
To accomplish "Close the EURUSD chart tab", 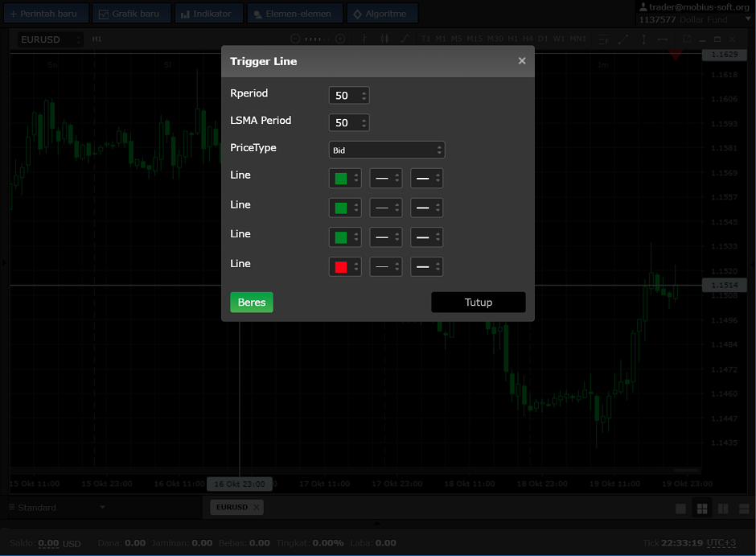I will [257, 507].
